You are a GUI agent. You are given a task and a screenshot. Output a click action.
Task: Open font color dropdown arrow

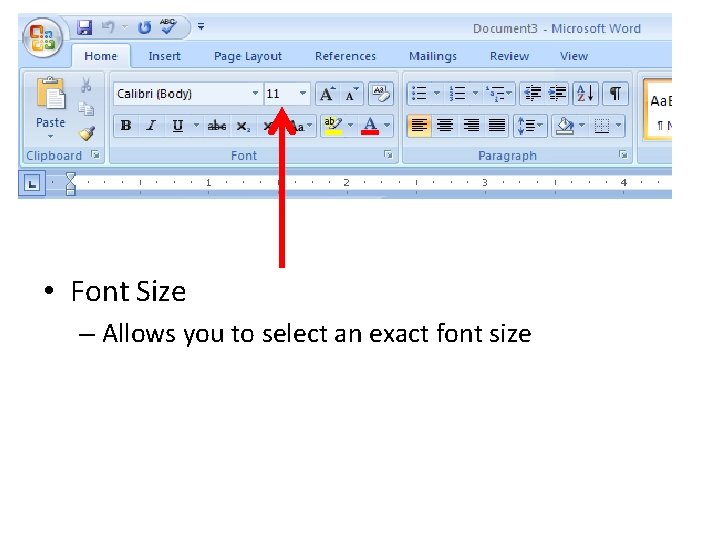point(387,125)
